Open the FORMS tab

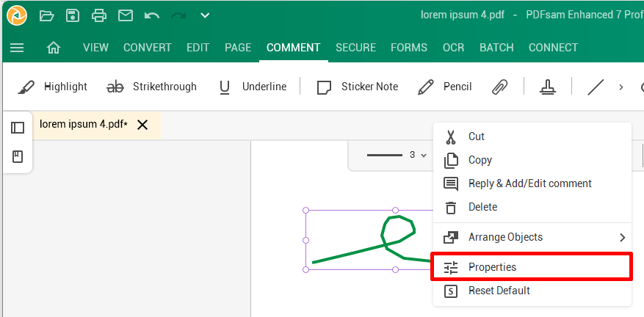pos(409,48)
